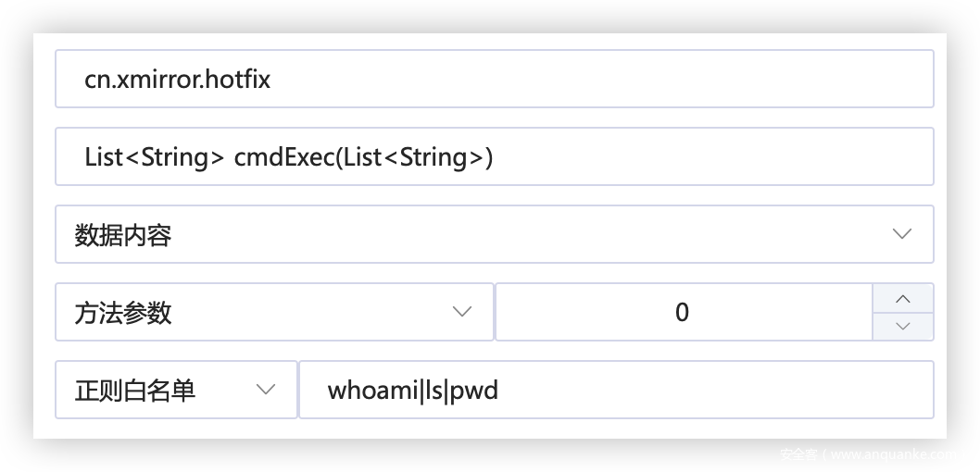Click the down chevron beside 方法参数
The image size is (980, 472).
461,313
